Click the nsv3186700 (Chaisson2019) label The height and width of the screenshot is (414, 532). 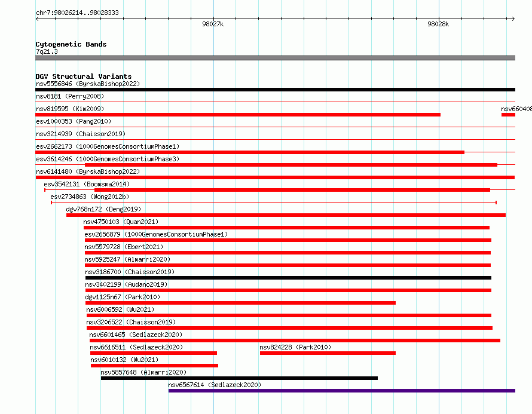tap(130, 272)
